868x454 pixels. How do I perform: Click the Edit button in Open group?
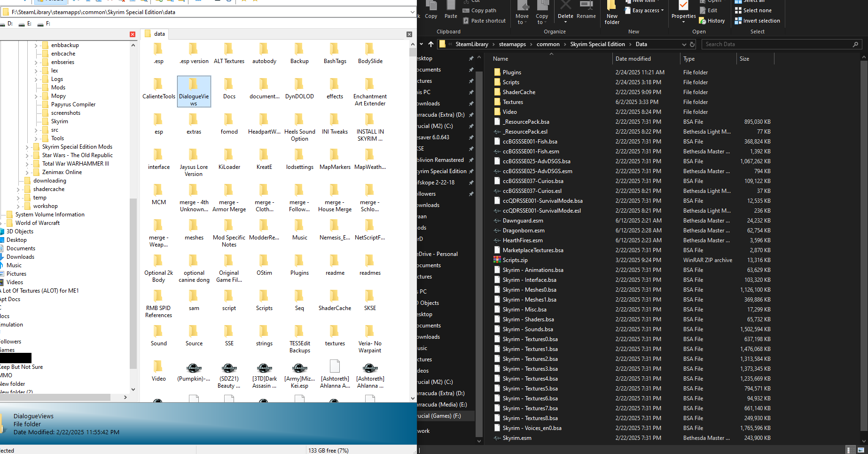pyautogui.click(x=708, y=10)
